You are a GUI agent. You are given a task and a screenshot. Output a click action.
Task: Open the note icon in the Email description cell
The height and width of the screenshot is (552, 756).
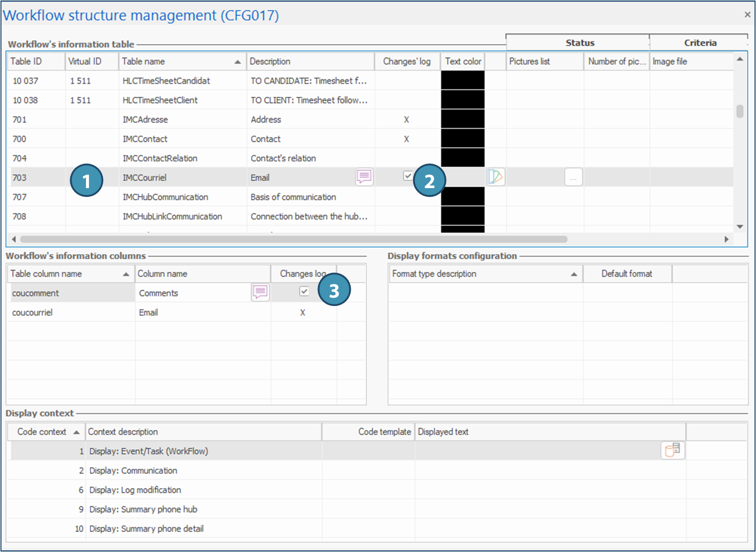pos(364,177)
